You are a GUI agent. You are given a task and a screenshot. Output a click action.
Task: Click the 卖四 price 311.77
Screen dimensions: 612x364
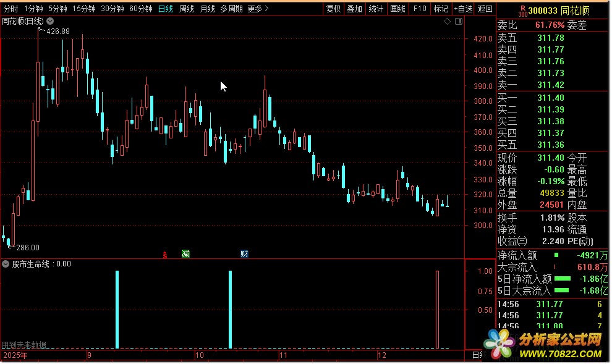point(551,49)
